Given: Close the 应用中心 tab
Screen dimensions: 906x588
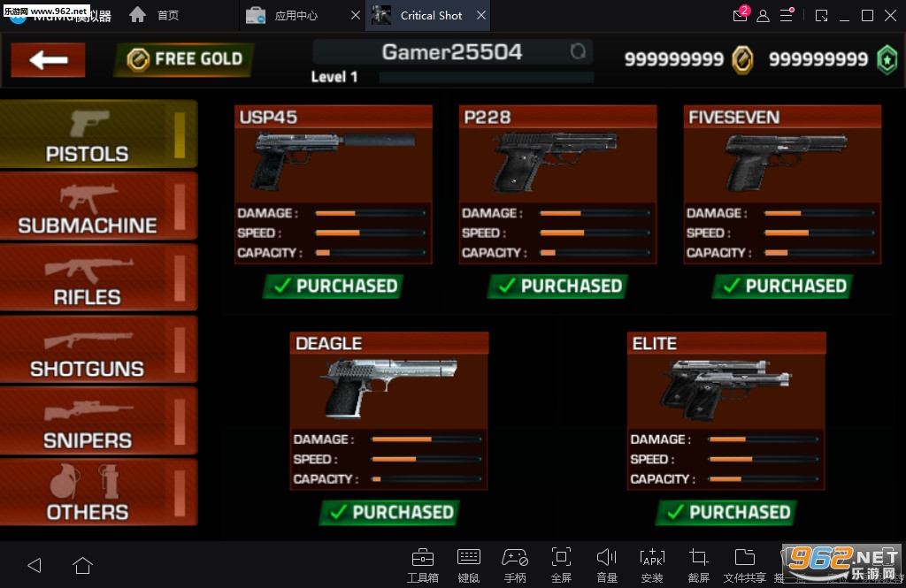Looking at the screenshot, I should [x=356, y=16].
